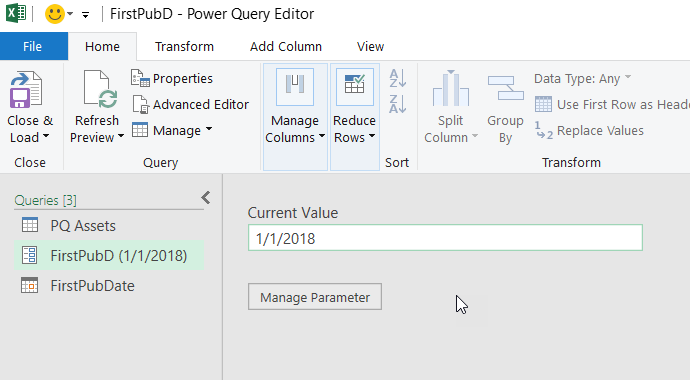This screenshot has width=690, height=380.
Task: Expand the Split Column dropdown arrow
Action: click(x=475, y=137)
